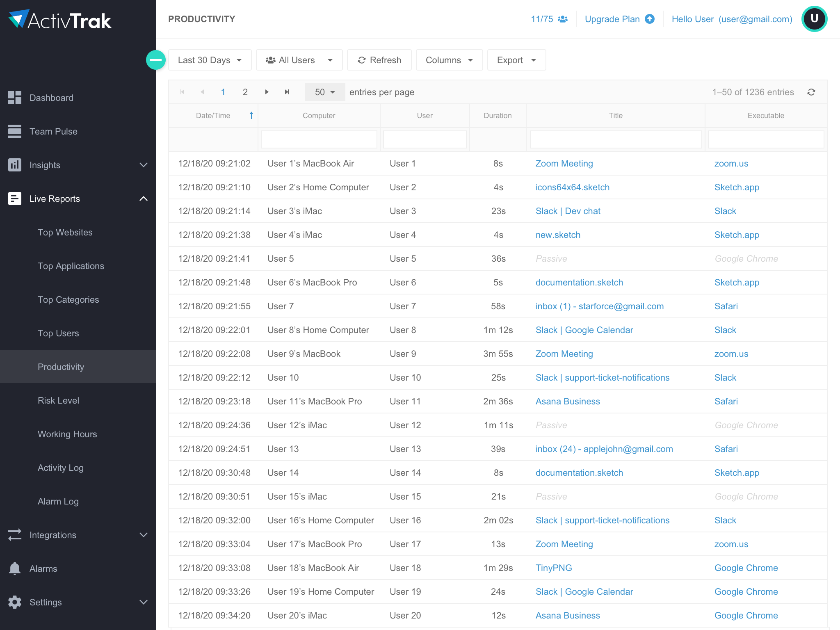
Task: Open Top Websites report
Action: point(65,232)
